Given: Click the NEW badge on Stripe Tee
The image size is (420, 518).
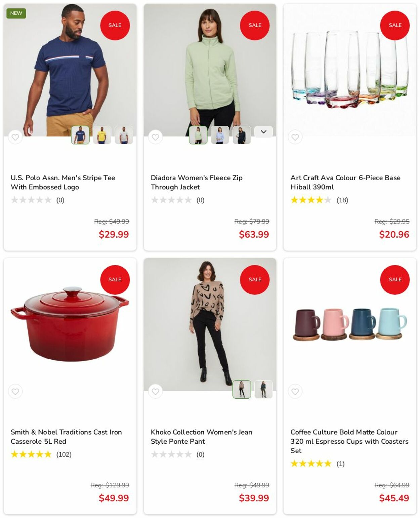Looking at the screenshot, I should (16, 13).
